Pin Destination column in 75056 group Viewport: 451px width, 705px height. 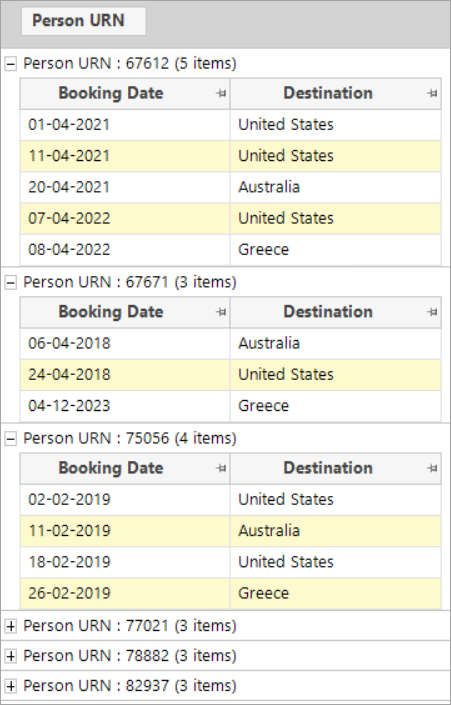pyautogui.click(x=432, y=469)
